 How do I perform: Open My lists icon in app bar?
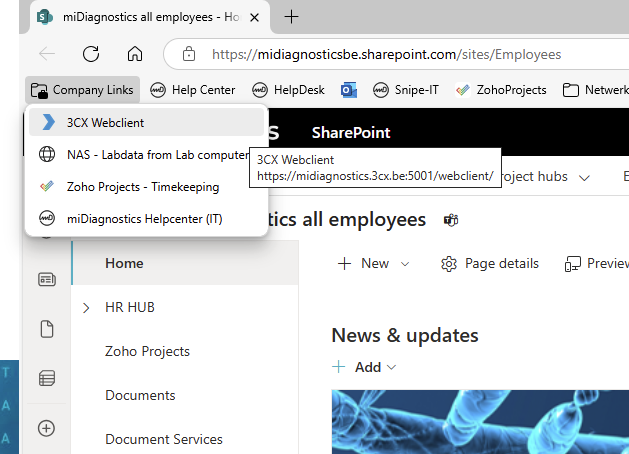pos(47,378)
